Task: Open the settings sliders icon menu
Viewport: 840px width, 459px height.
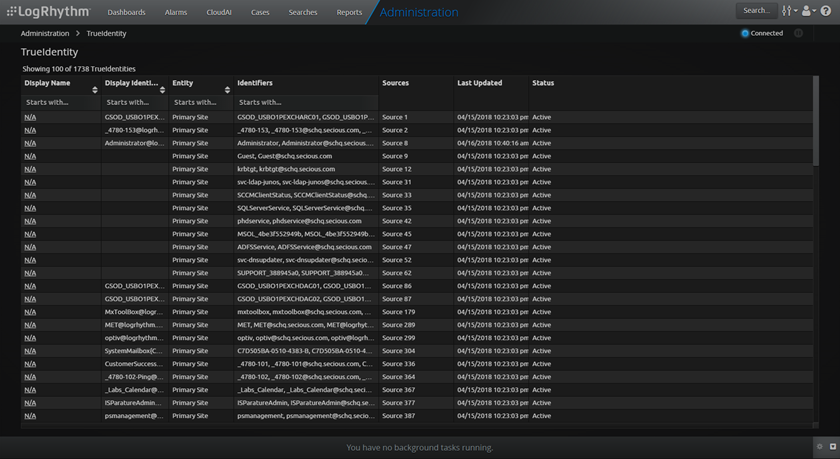Action: tap(788, 11)
